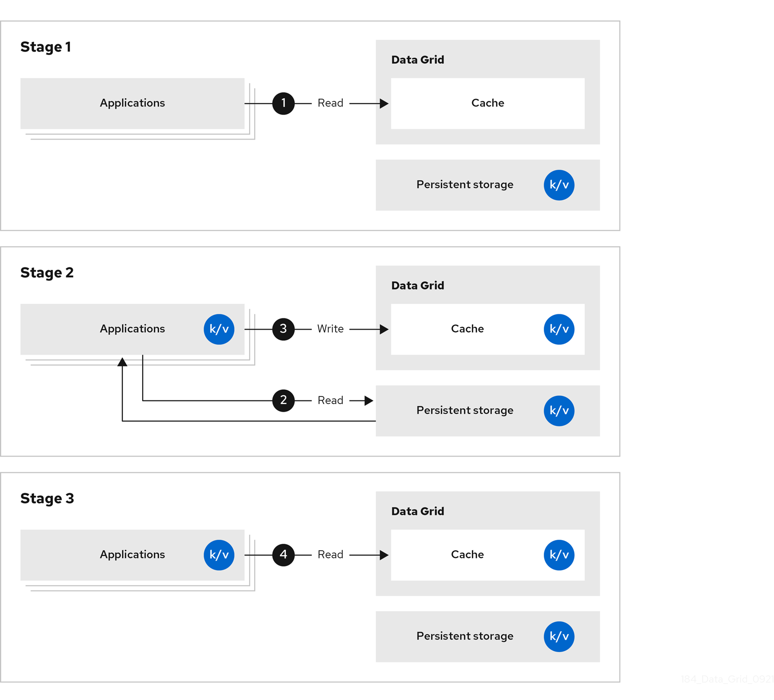The image size is (774, 700).
Task: Click the Read label beside step 2
Action: coord(330,400)
